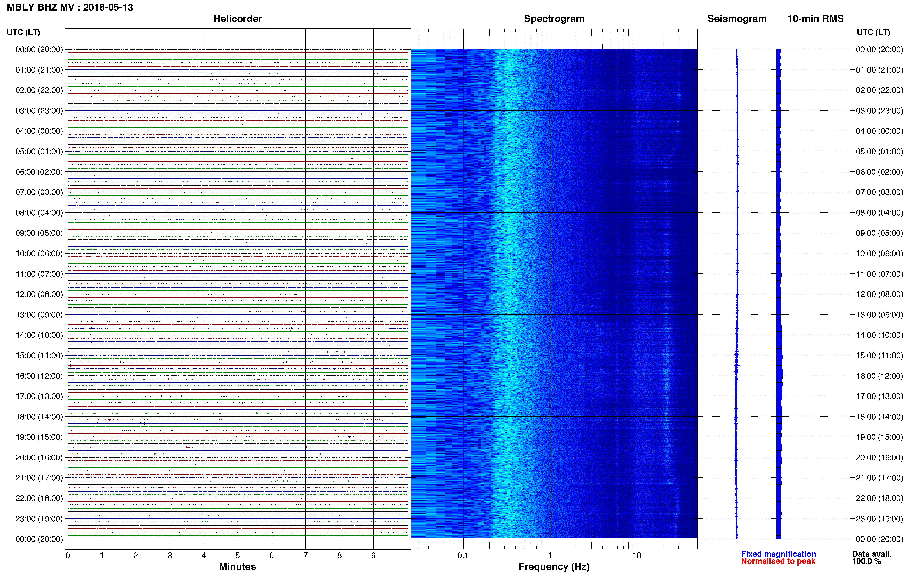The height and width of the screenshot is (578, 924).
Task: Select the 'Frequency (Hz)' axis label
Action: click(x=554, y=566)
